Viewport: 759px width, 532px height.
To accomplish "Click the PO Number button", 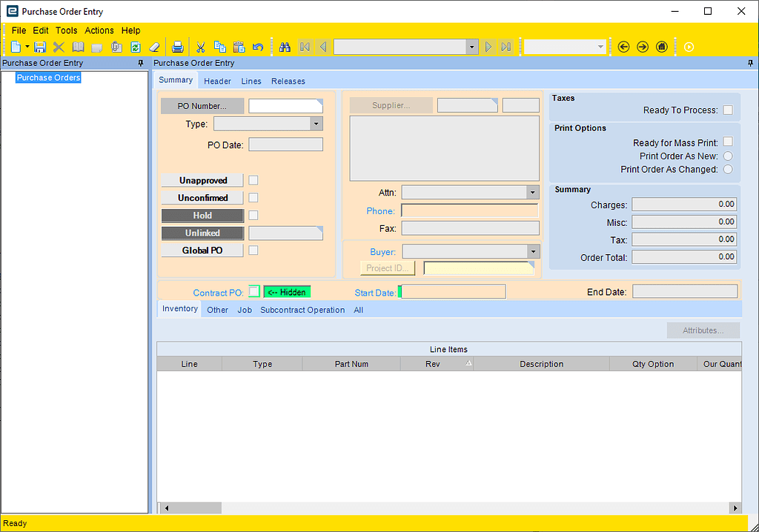I will point(202,105).
